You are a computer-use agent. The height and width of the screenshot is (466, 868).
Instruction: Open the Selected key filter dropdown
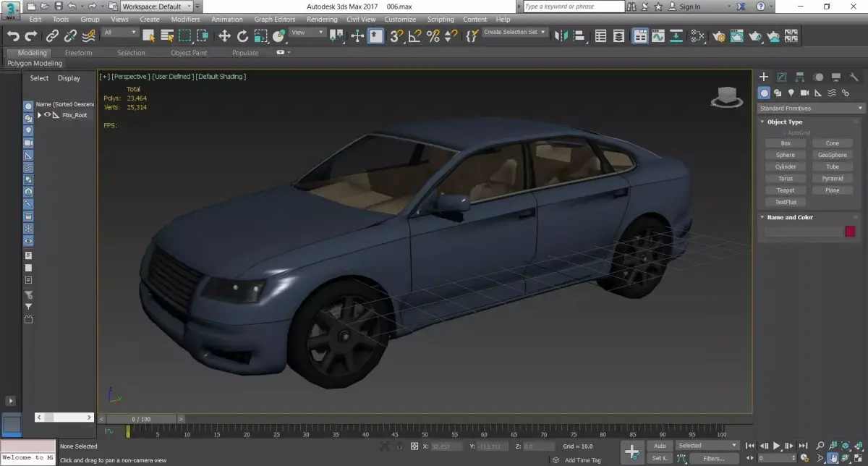707,446
